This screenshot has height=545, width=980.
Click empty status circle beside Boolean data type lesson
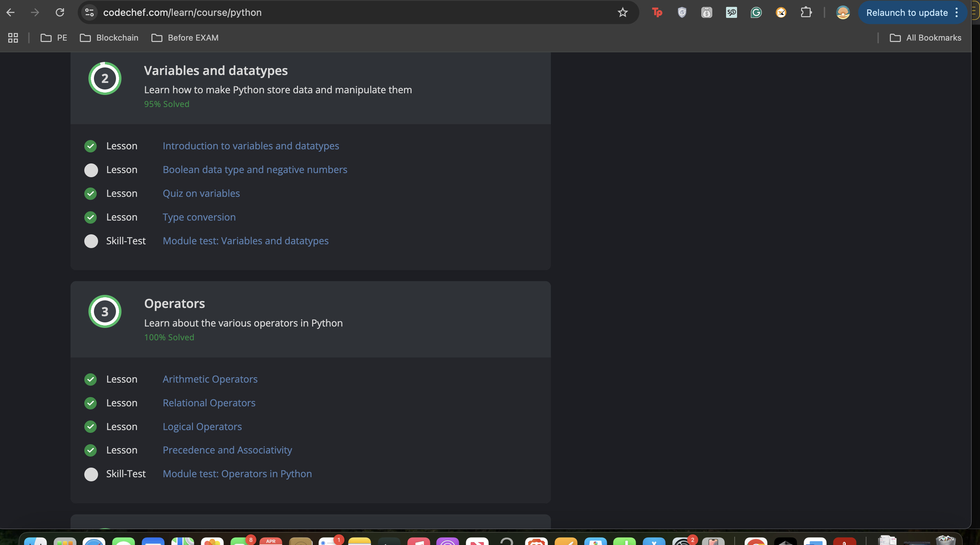91,170
